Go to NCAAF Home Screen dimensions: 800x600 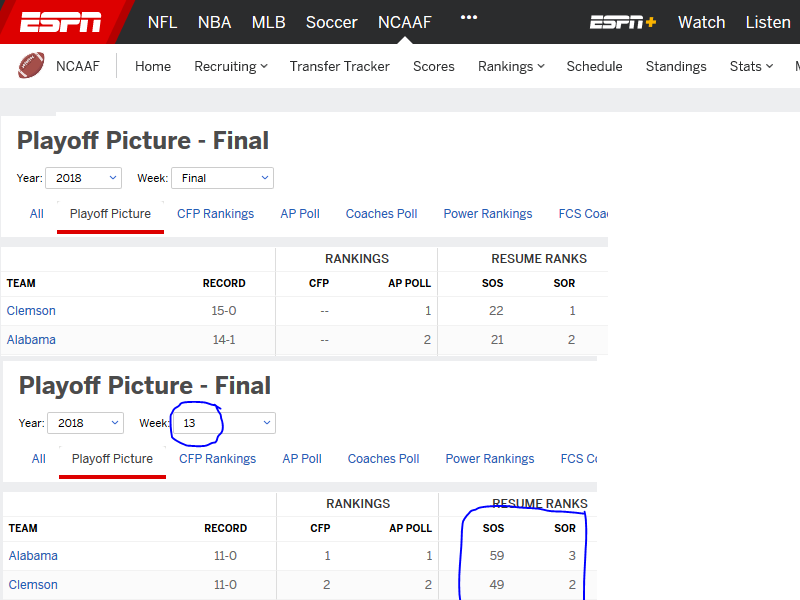153,66
